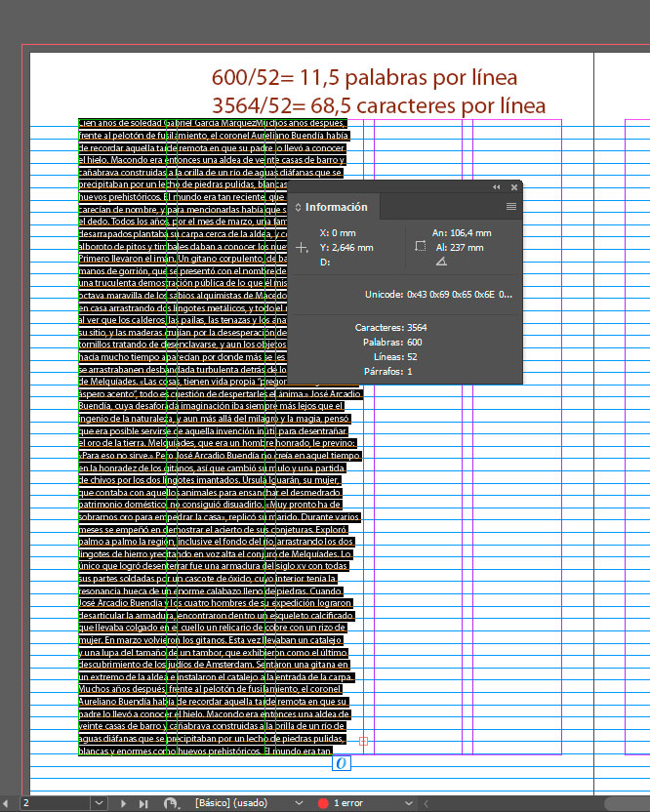Viewport: 650px width, 812px height.
Task: Click the angle icon in Información panel
Action: [x=441, y=262]
